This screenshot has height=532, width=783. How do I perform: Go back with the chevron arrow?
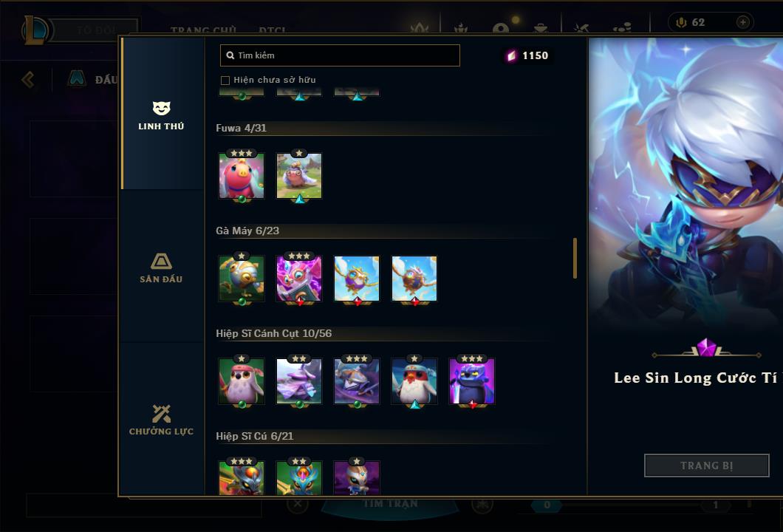pyautogui.click(x=28, y=79)
